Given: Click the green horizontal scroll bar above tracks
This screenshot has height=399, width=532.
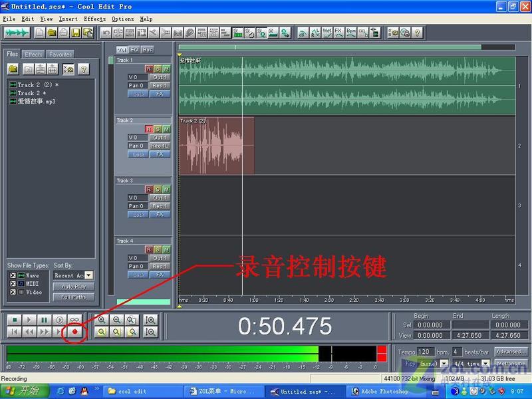Looking at the screenshot, I should 330,47.
